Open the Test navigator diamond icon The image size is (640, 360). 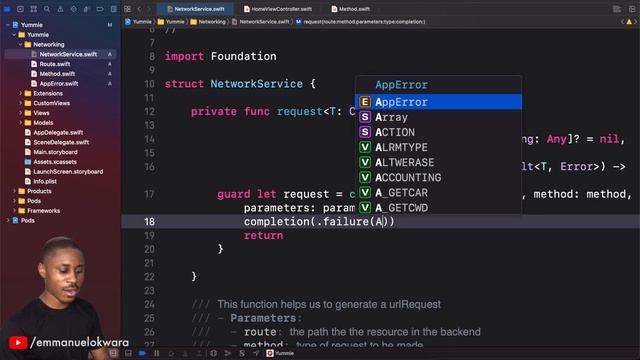click(x=73, y=9)
